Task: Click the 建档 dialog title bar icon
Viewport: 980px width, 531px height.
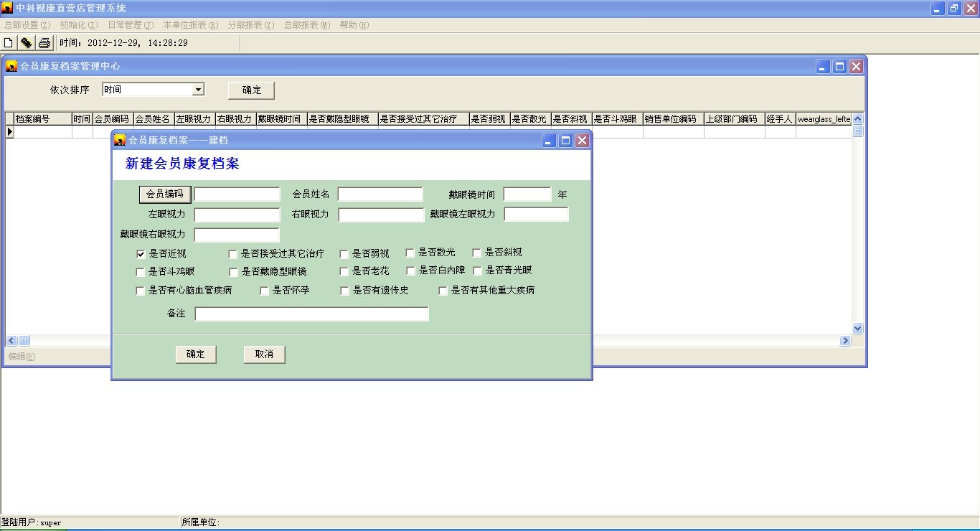Action: pyautogui.click(x=120, y=140)
